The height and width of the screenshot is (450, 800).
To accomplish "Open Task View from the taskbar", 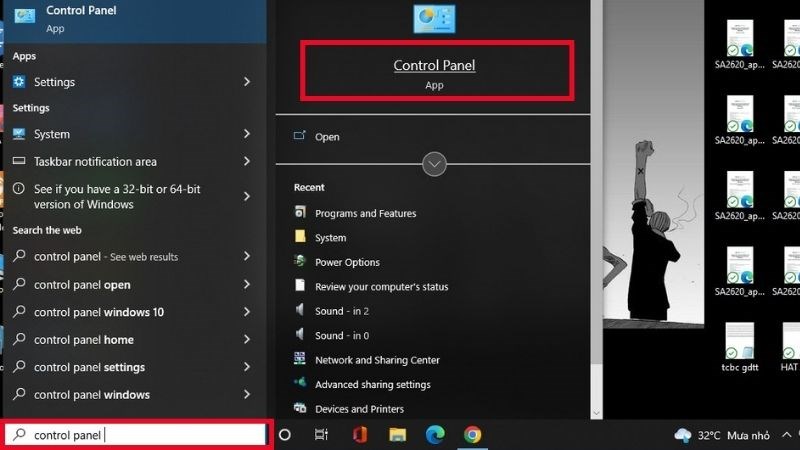I will (x=321, y=435).
